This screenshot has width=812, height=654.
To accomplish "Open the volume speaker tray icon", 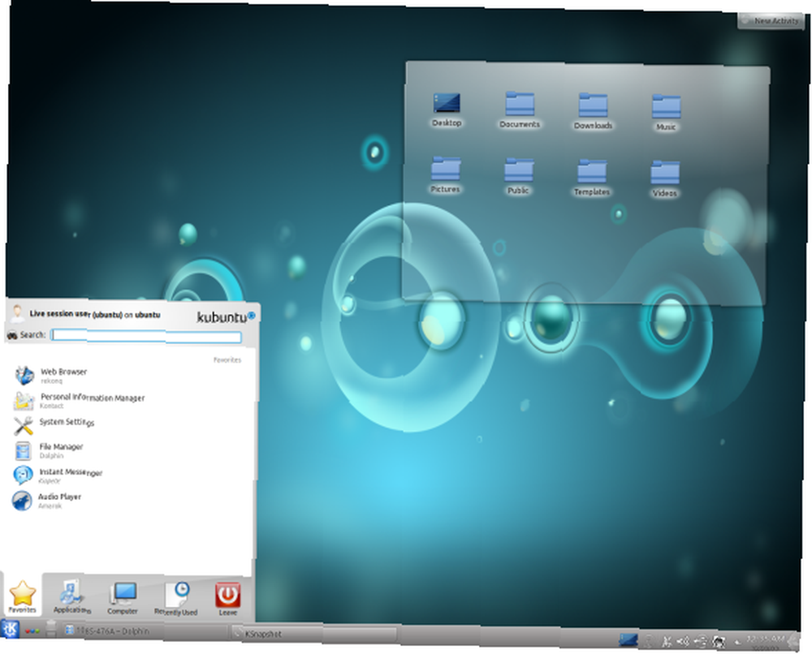I will click(683, 642).
